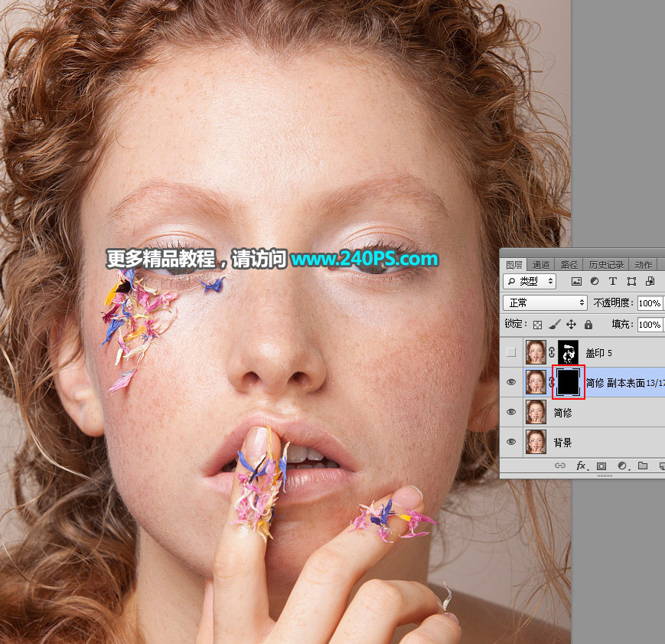Image resolution: width=665 pixels, height=644 pixels.
Task: Switch to the 历史记录 tab
Action: 606,265
